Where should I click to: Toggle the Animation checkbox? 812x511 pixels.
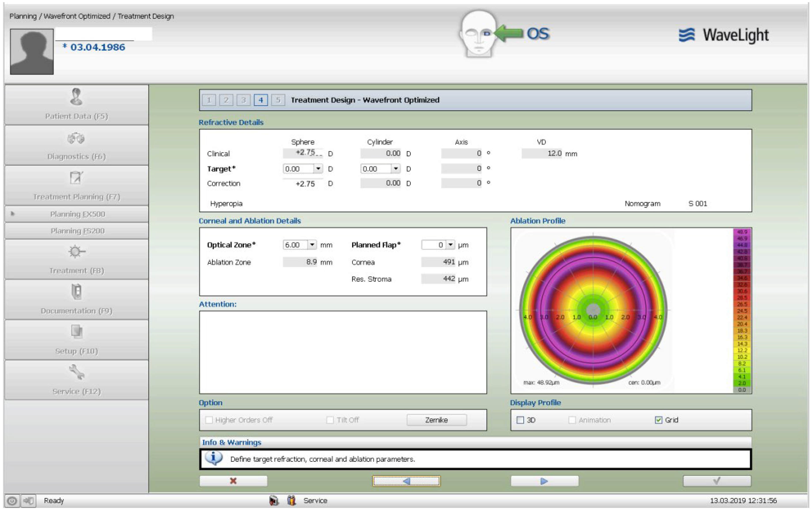click(572, 420)
